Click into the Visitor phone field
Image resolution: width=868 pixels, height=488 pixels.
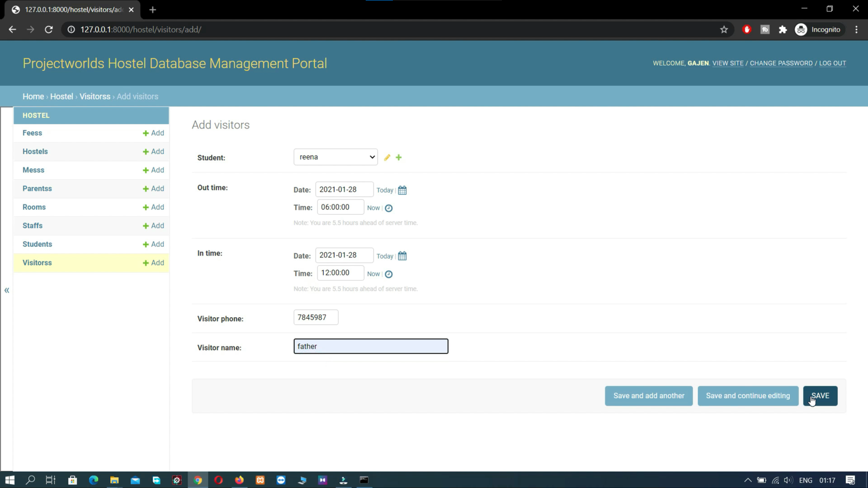pos(316,318)
